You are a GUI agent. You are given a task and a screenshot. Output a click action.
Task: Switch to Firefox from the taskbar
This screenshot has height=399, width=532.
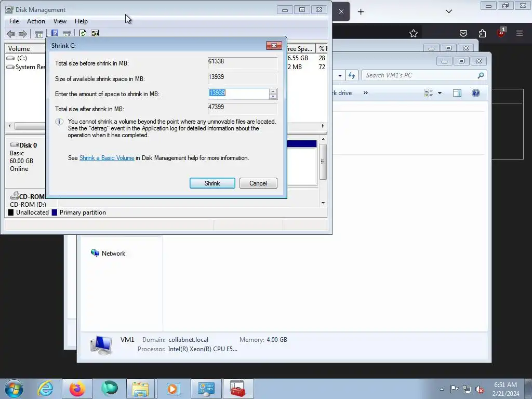77,389
